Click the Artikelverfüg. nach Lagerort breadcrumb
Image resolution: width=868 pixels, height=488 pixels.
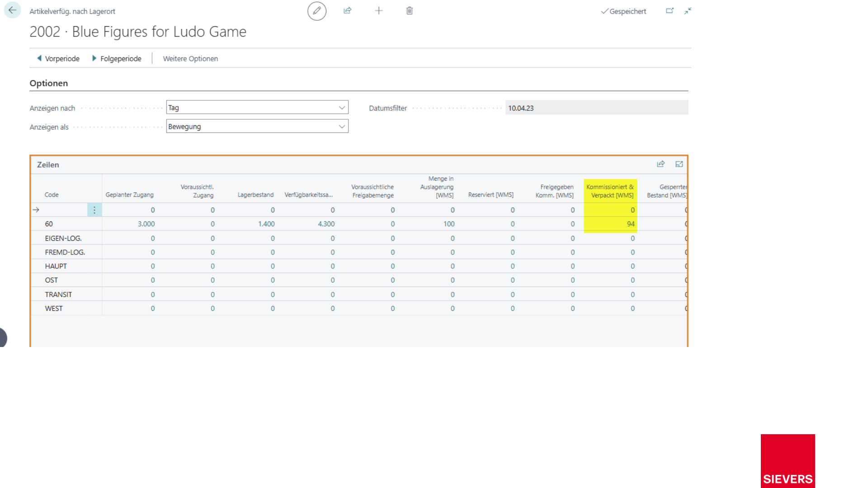(x=72, y=11)
